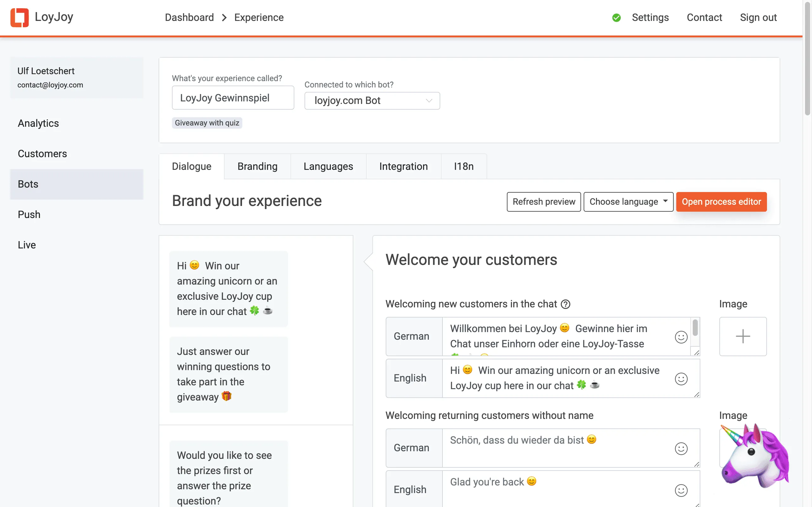Click the Customers sidebar icon
Image resolution: width=812 pixels, height=507 pixels.
click(x=42, y=154)
